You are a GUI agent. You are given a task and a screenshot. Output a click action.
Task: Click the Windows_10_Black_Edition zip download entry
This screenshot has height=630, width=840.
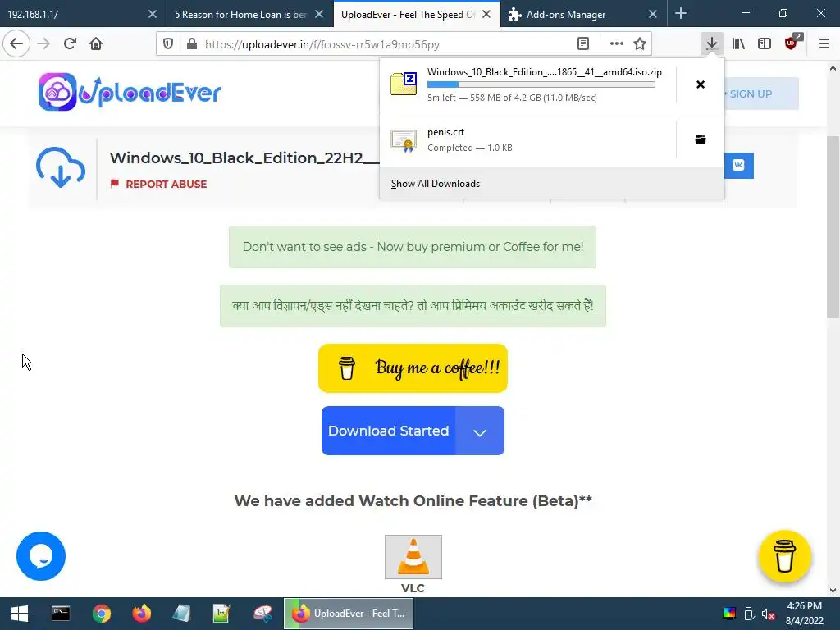527,84
